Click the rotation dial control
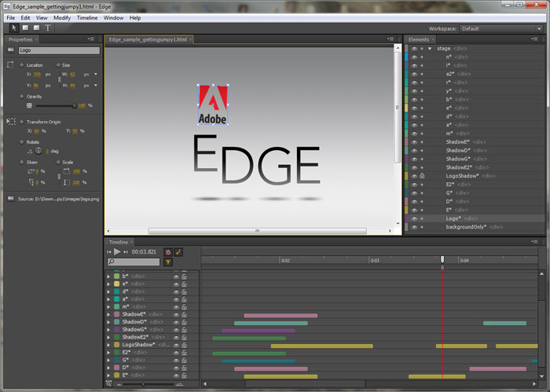 (38, 151)
